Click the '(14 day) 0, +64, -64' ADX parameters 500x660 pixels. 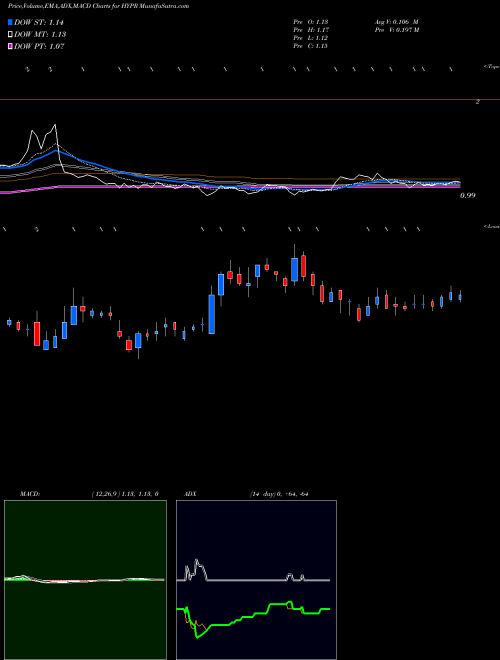(x=279, y=494)
